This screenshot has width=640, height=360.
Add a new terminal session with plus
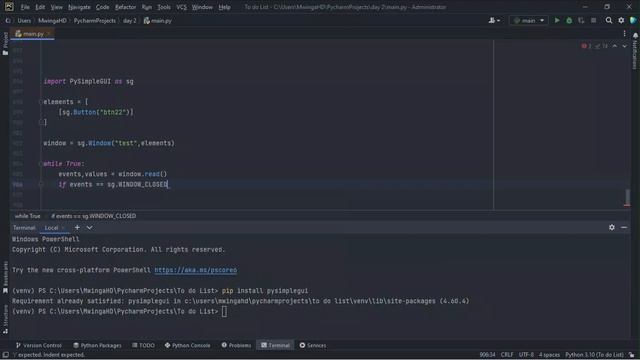[x=77, y=227]
